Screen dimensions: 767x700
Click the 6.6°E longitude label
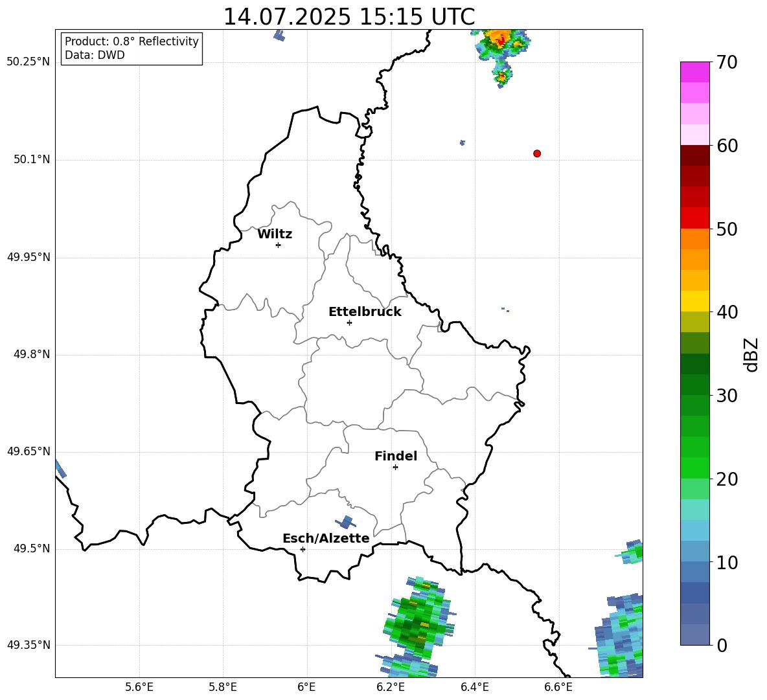558,687
